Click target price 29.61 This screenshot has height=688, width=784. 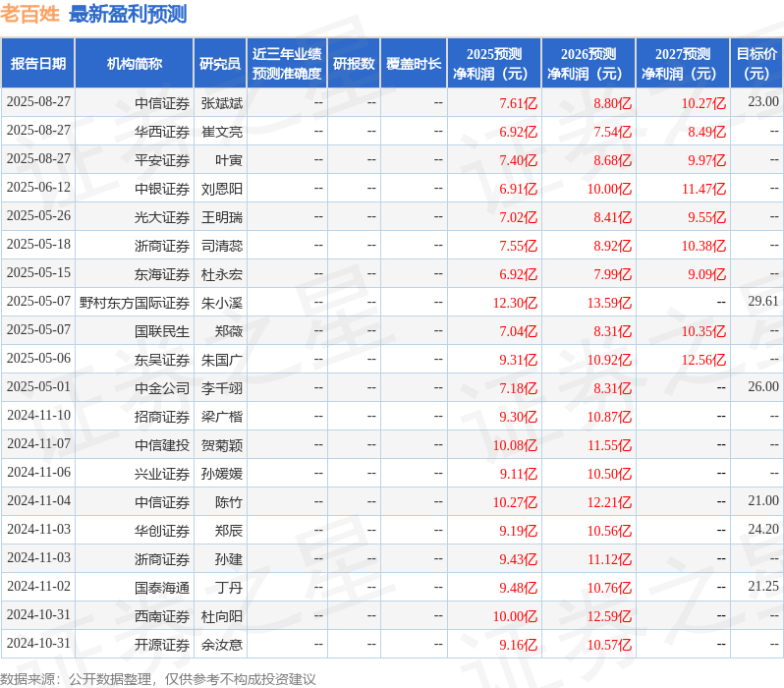(763, 302)
